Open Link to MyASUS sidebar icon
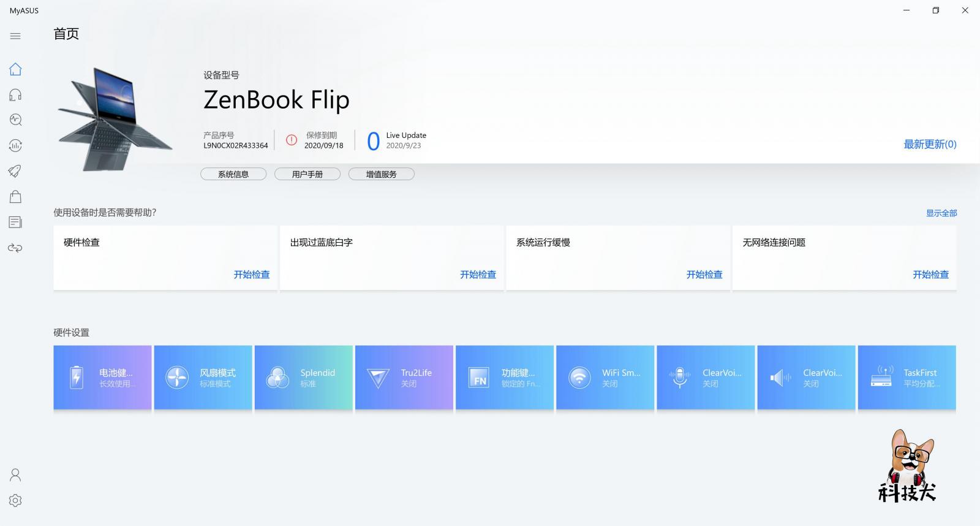Viewport: 980px width, 526px height. tap(15, 248)
